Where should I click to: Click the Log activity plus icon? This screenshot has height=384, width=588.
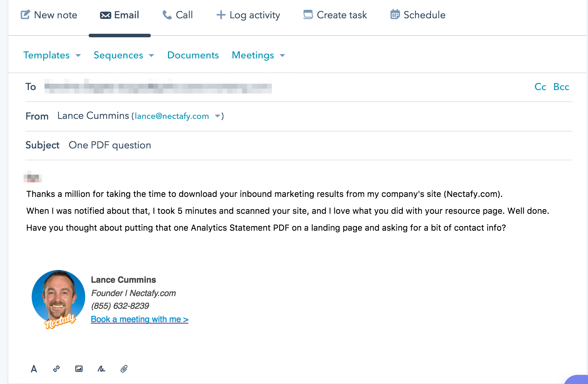[221, 15]
